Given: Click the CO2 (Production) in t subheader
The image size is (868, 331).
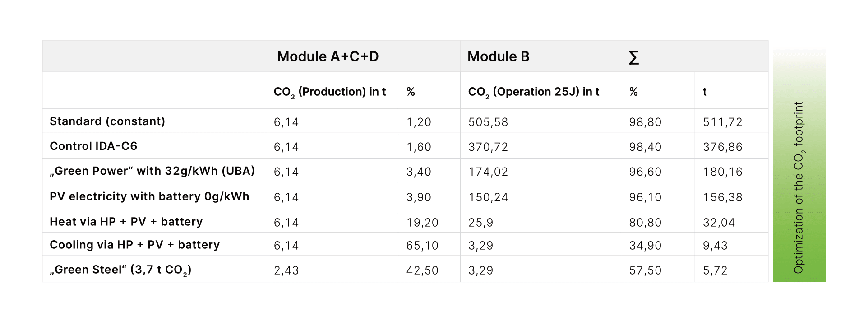Looking at the screenshot, I should (x=330, y=92).
